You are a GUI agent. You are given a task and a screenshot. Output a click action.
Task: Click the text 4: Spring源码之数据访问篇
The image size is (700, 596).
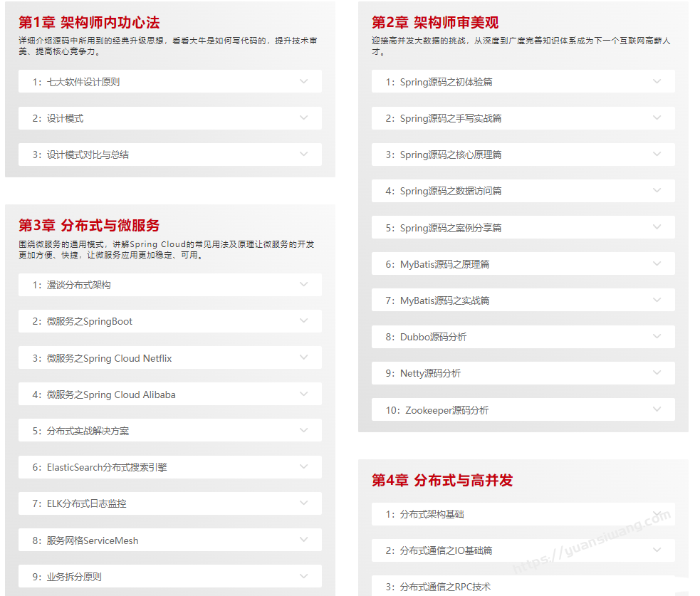pyautogui.click(x=444, y=191)
